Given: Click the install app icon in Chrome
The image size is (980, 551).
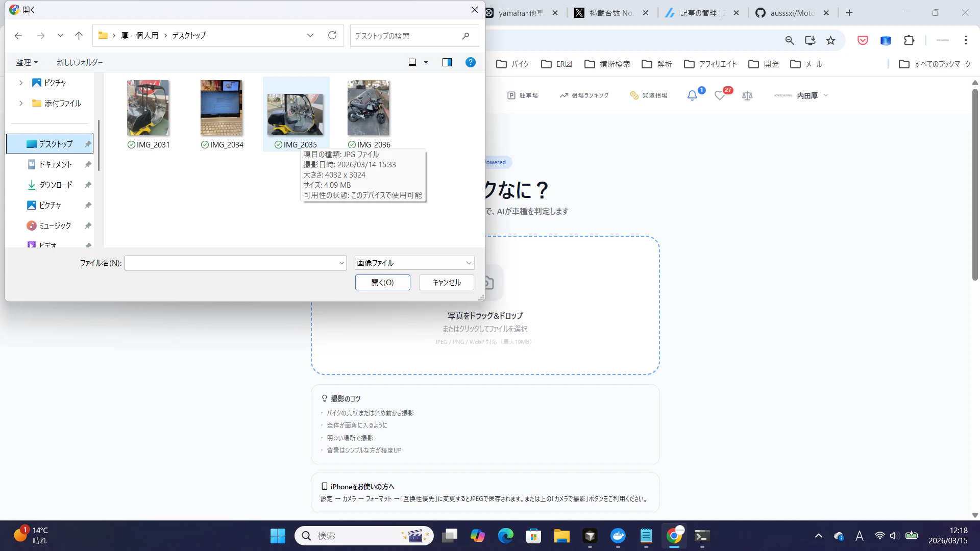Looking at the screenshot, I should [x=810, y=40].
